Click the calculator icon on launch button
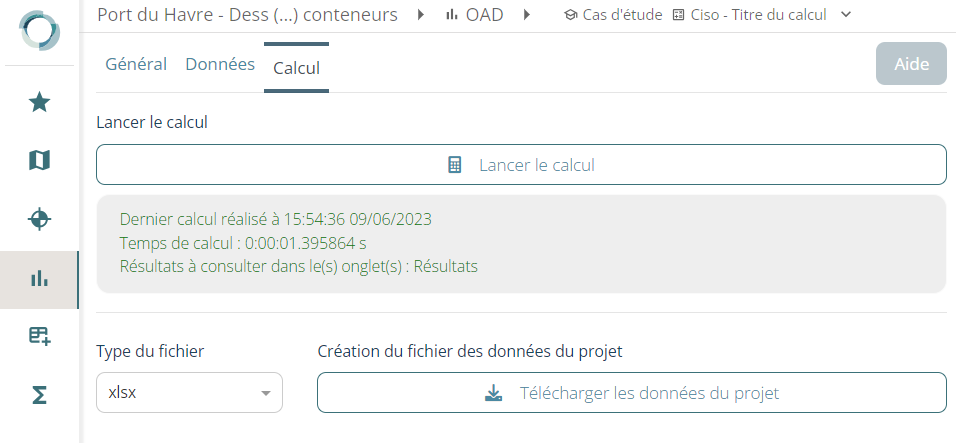 coord(455,165)
